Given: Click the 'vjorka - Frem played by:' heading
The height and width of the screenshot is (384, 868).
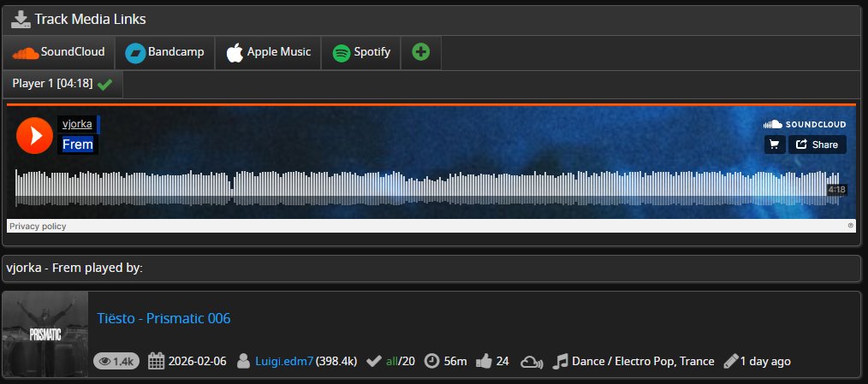Looking at the screenshot, I should [74, 269].
